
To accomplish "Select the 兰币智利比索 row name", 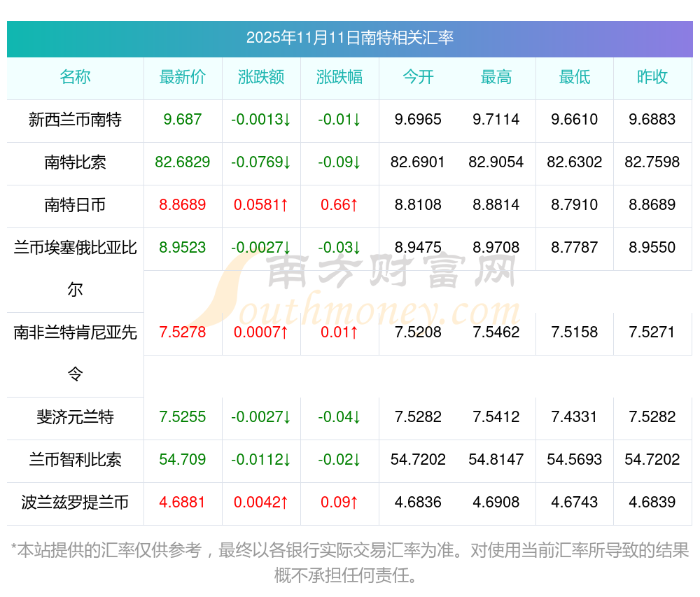I will 75,460.
